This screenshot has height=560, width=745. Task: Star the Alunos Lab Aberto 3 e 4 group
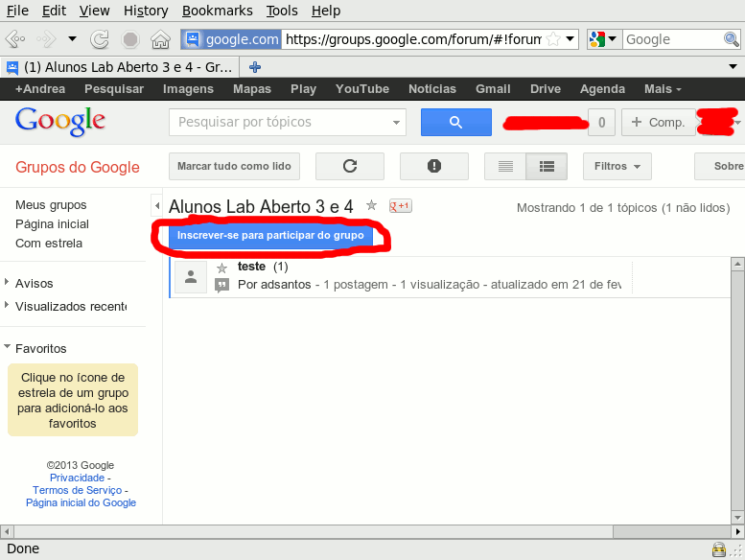tap(372, 205)
